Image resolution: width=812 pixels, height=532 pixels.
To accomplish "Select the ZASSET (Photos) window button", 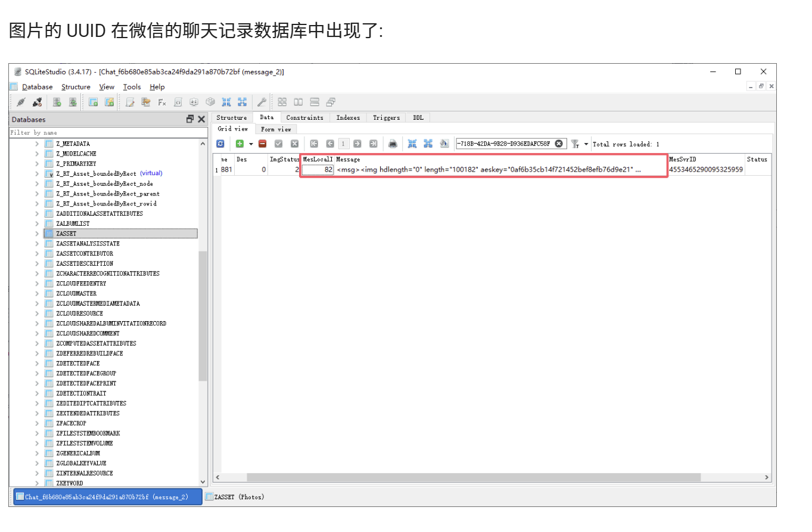I will pyautogui.click(x=234, y=497).
